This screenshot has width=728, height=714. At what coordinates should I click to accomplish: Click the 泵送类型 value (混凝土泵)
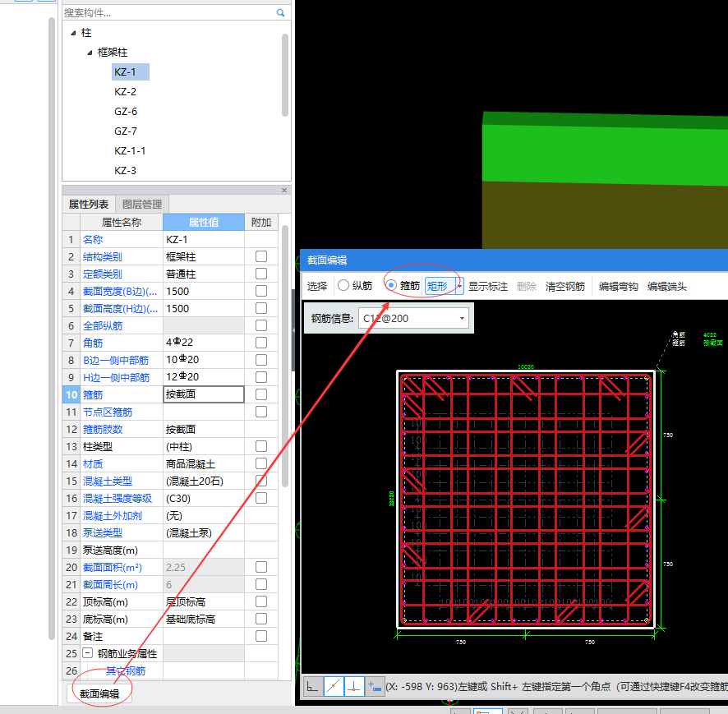[x=203, y=532]
